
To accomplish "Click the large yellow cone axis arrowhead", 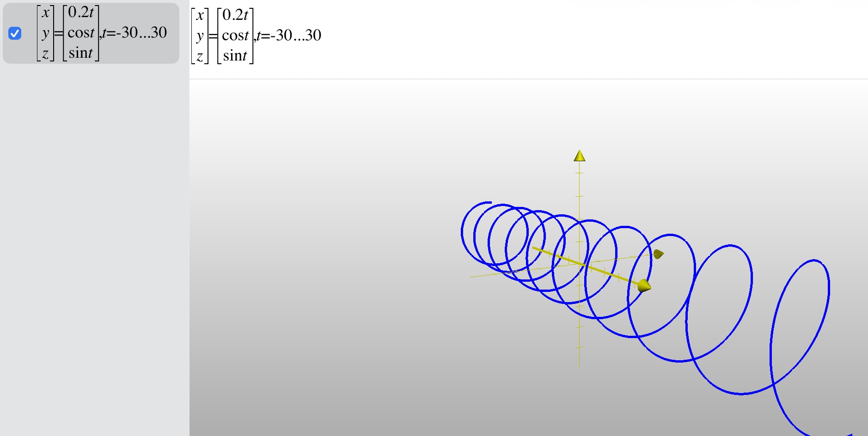I will [644, 286].
